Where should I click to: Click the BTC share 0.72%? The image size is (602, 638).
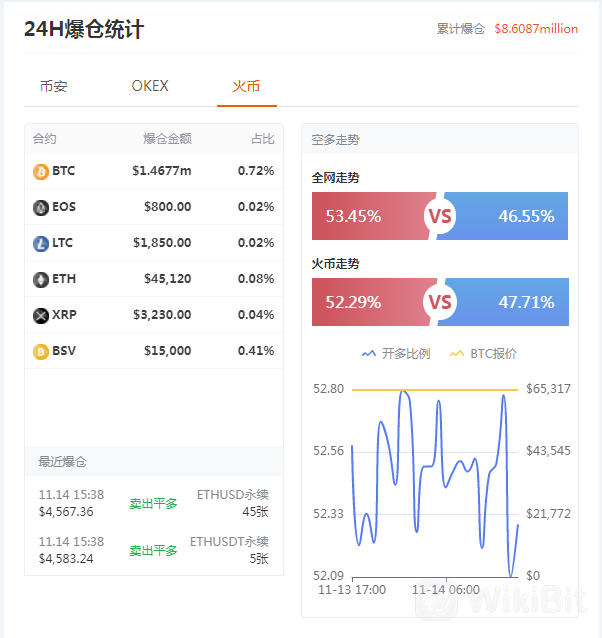tap(256, 171)
